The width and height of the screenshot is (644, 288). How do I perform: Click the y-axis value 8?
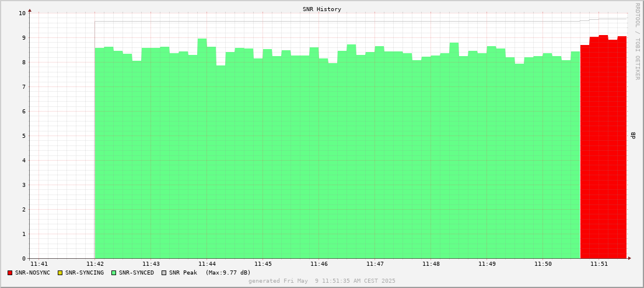pos(24,63)
